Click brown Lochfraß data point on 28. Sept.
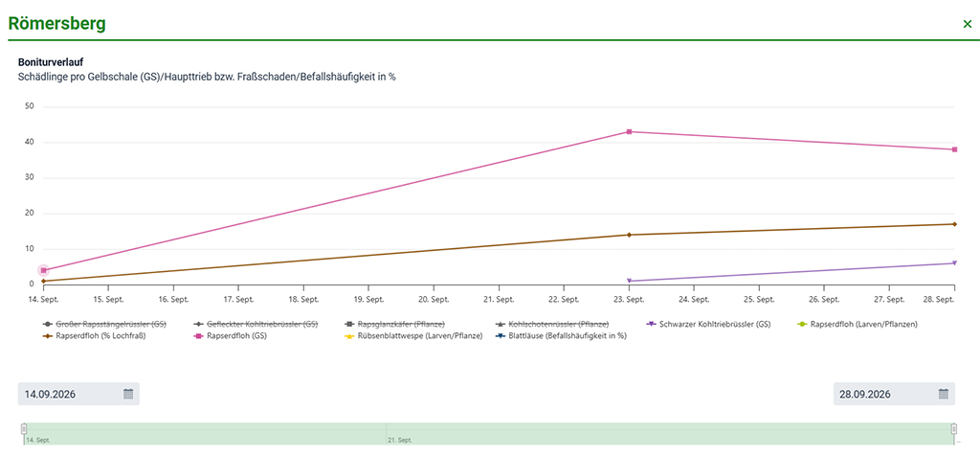Viewport: 980px width, 455px height. (954, 224)
